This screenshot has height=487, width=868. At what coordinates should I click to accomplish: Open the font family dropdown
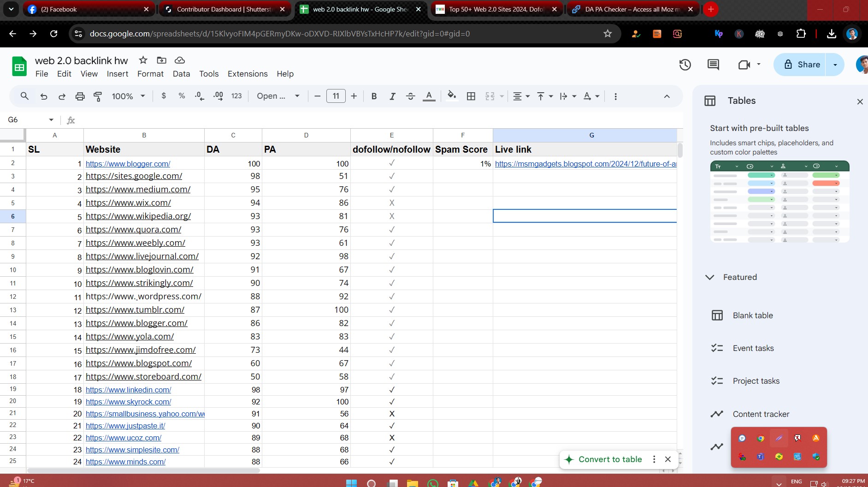[278, 96]
